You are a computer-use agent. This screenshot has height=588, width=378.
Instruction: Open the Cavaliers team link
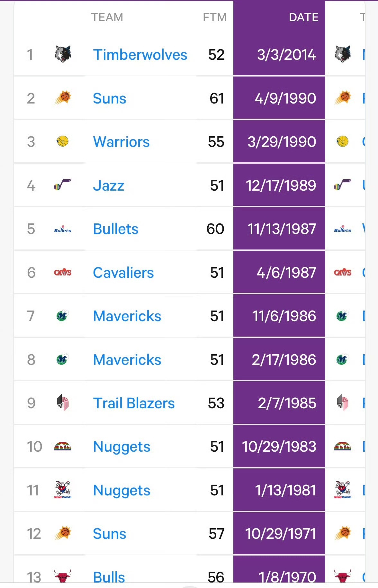[123, 273]
